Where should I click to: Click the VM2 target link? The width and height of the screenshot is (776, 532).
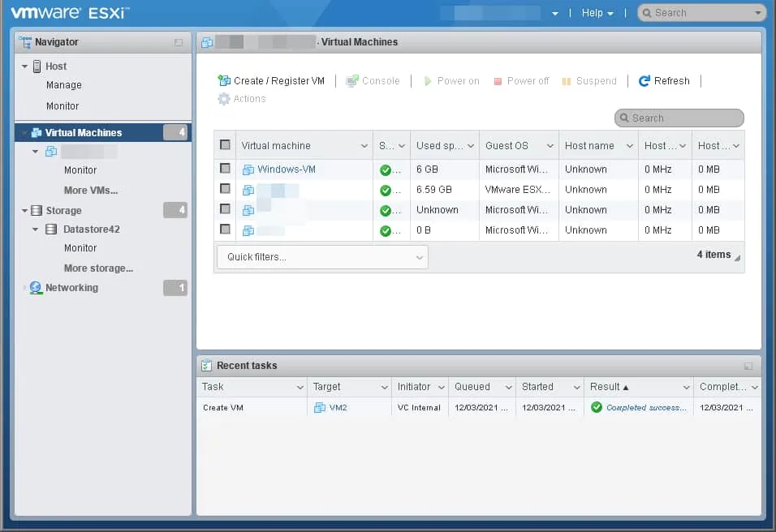[x=338, y=408]
